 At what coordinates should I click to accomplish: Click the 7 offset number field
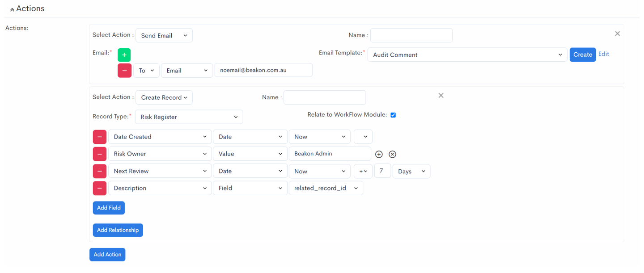(x=382, y=171)
